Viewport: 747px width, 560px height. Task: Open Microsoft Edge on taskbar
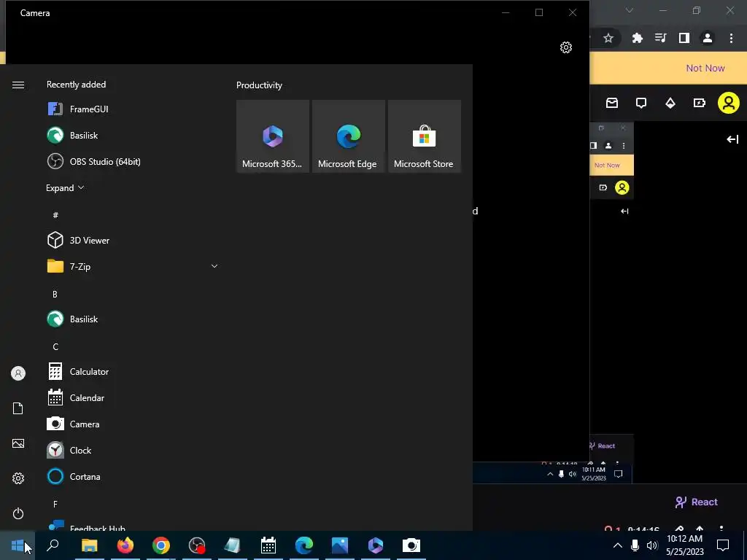click(x=304, y=545)
